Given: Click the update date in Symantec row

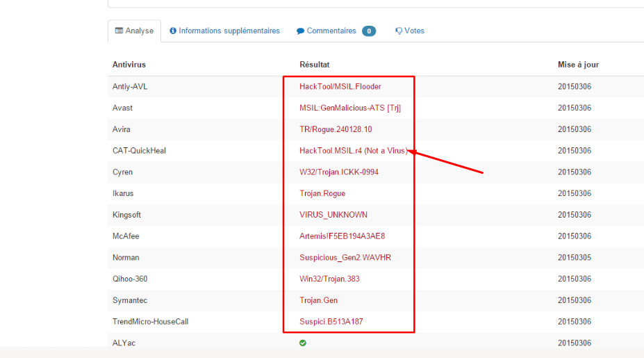Looking at the screenshot, I should click(x=574, y=300).
